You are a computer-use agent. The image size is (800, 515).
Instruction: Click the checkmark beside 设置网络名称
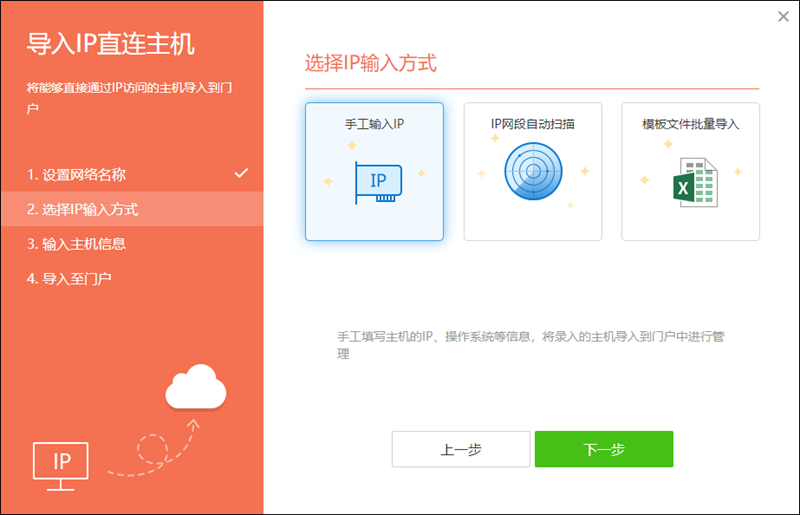pyautogui.click(x=241, y=174)
